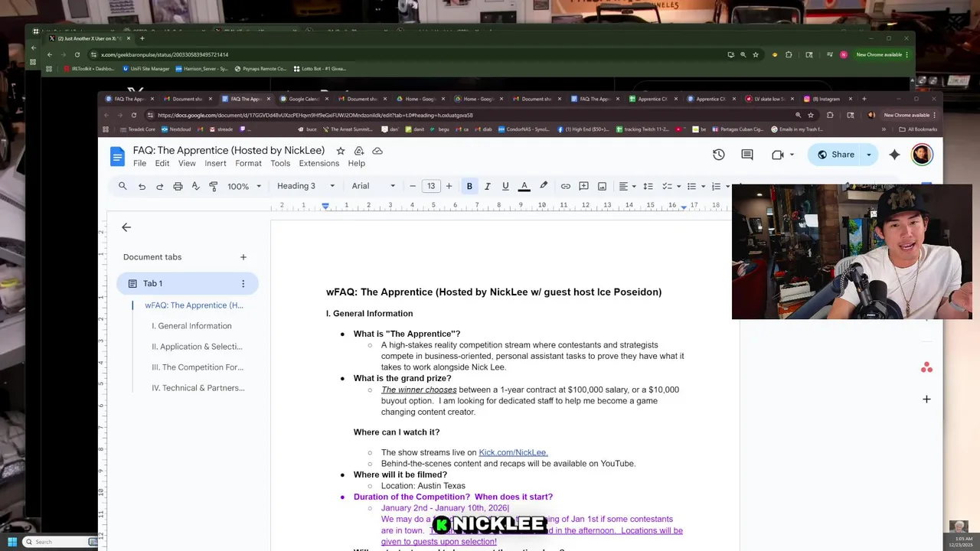The height and width of the screenshot is (551, 980).
Task: Jump to I. General Information outline item
Action: [191, 326]
